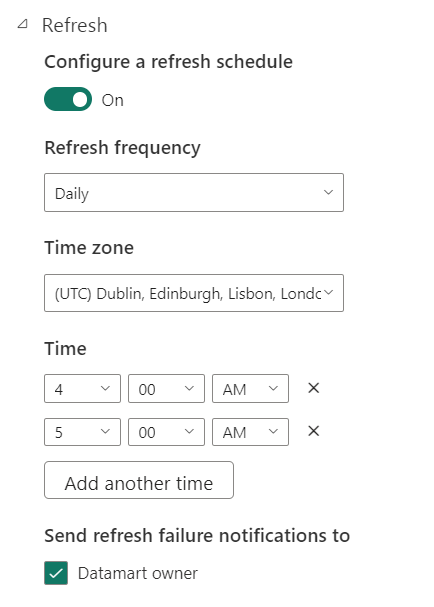Open the minutes dropdown of the 4 AM row

[x=166, y=388]
